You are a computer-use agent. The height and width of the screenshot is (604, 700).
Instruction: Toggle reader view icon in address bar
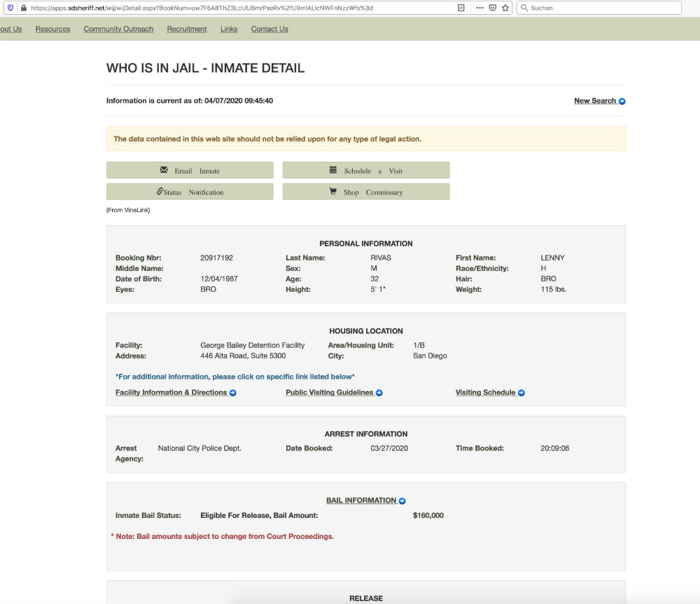coord(461,8)
